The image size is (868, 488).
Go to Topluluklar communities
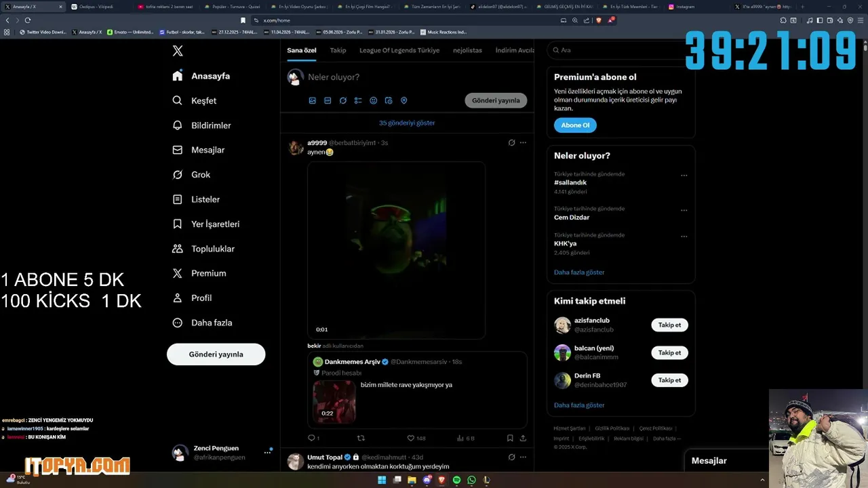203,249
